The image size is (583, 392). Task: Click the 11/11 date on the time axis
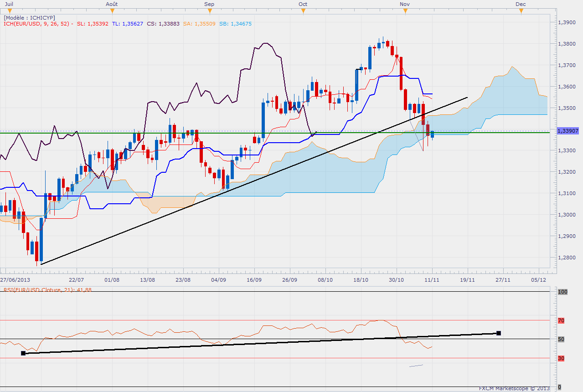tap(432, 279)
